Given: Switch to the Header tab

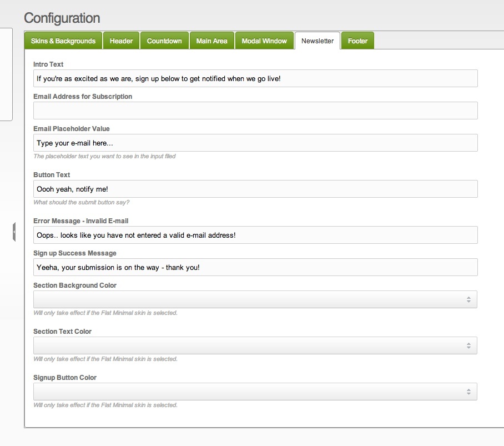Looking at the screenshot, I should [121, 41].
